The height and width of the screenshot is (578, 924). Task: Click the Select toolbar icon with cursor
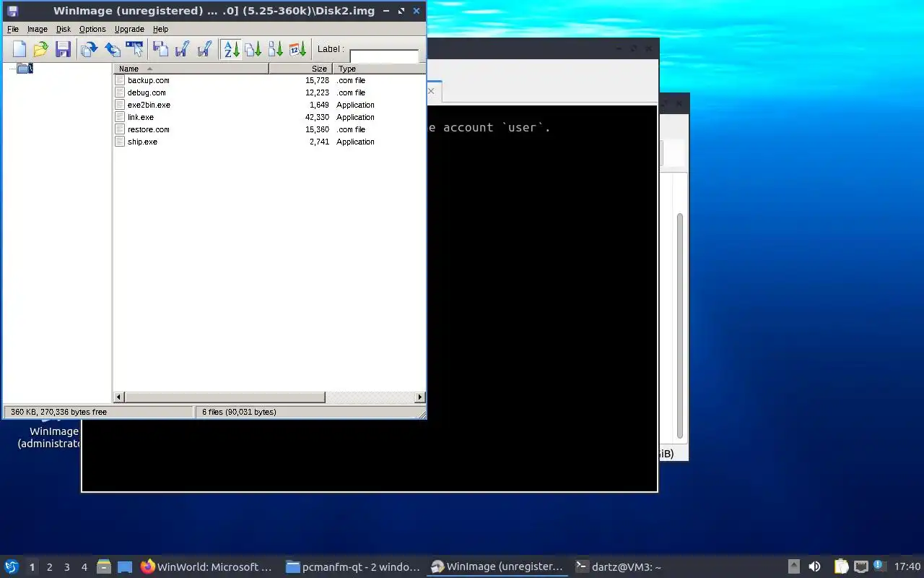pyautogui.click(x=135, y=49)
